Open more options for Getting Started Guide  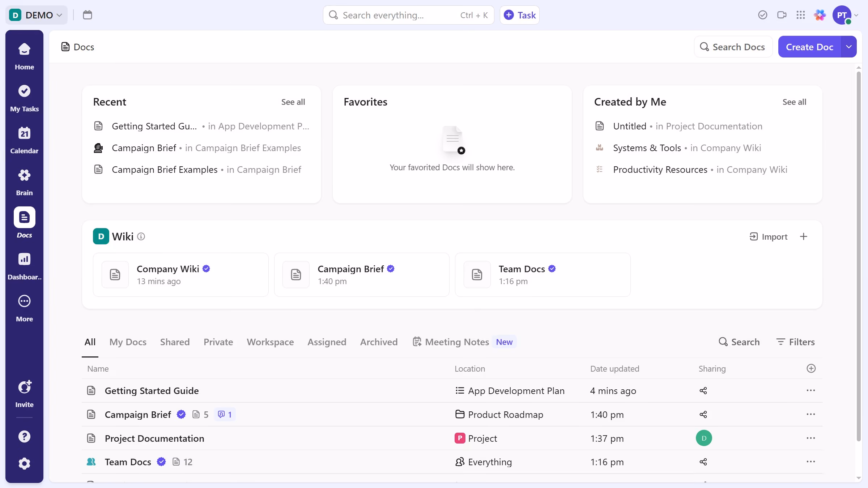(x=811, y=390)
